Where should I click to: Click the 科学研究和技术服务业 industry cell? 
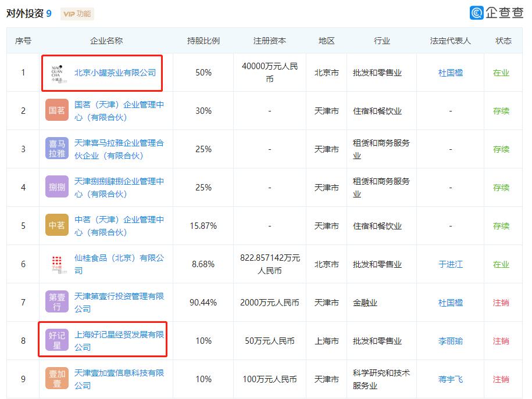coord(381,379)
